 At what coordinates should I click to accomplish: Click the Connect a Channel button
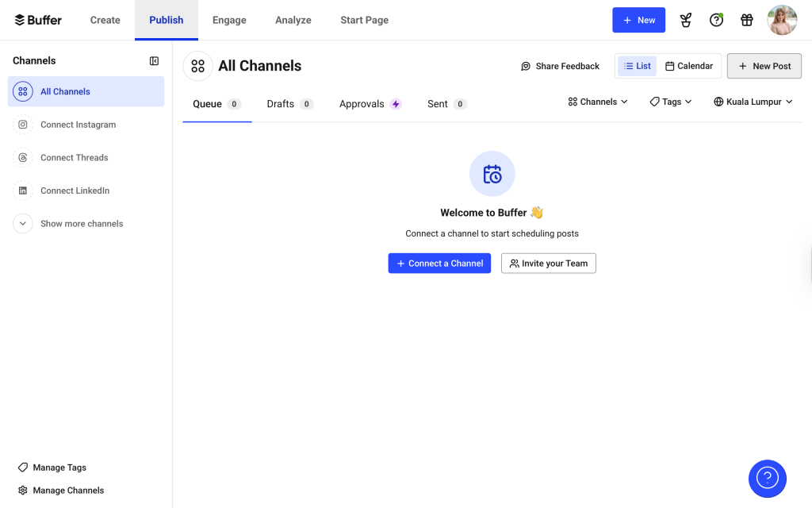pyautogui.click(x=439, y=263)
